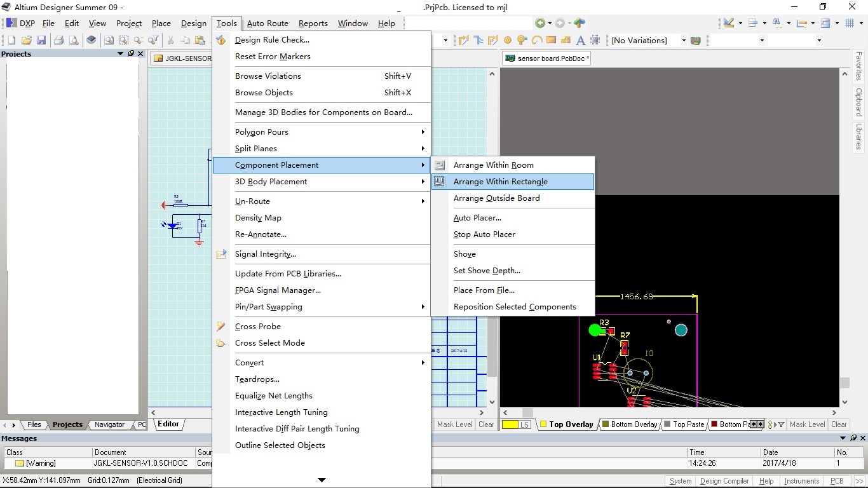The width and height of the screenshot is (868, 488).
Task: Click the PCB Clear button
Action: 839,424
